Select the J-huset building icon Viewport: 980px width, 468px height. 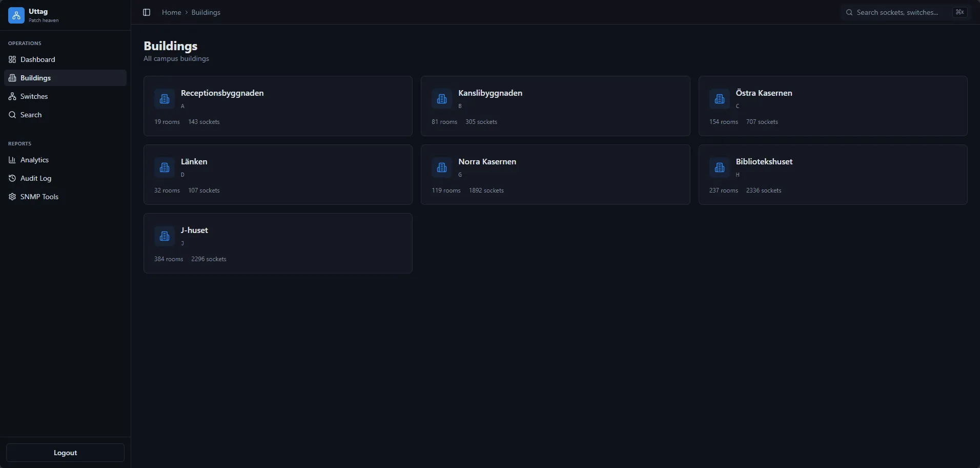[165, 236]
